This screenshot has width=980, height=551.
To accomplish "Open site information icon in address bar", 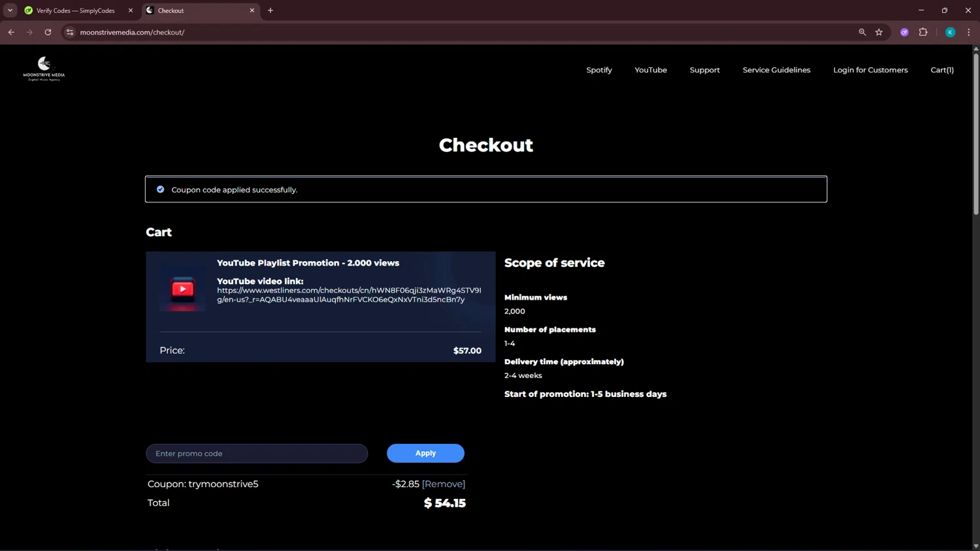I will click(x=70, y=32).
